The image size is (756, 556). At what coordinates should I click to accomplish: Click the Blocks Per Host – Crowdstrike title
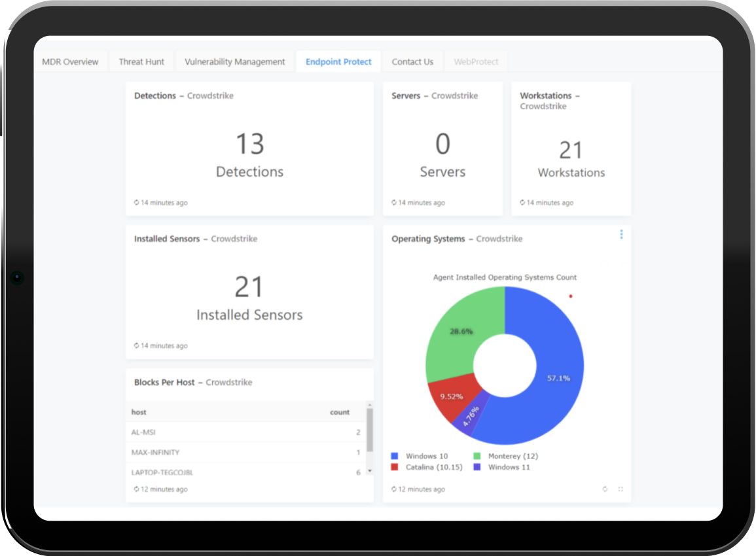pos(193,382)
